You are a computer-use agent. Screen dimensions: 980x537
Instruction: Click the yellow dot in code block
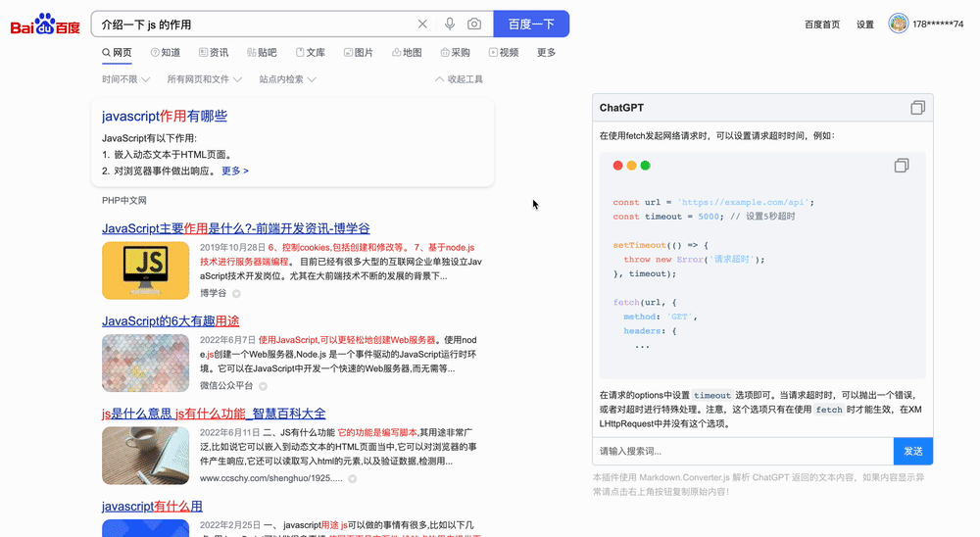tap(631, 165)
